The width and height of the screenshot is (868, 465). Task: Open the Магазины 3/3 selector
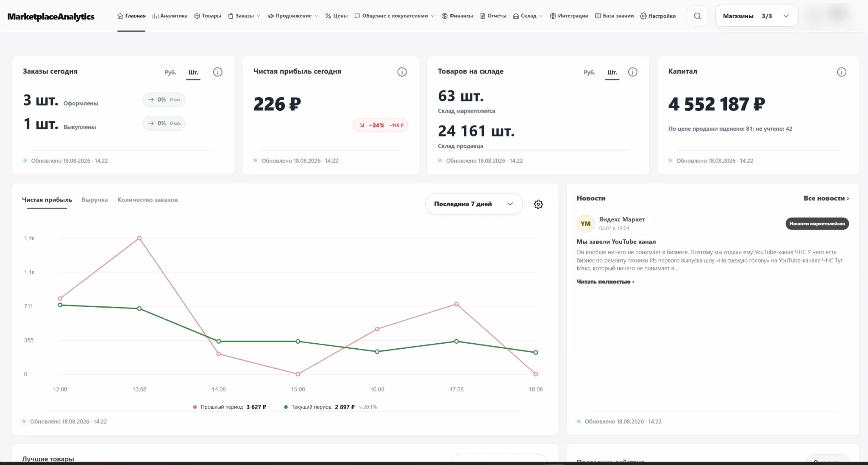(x=757, y=16)
